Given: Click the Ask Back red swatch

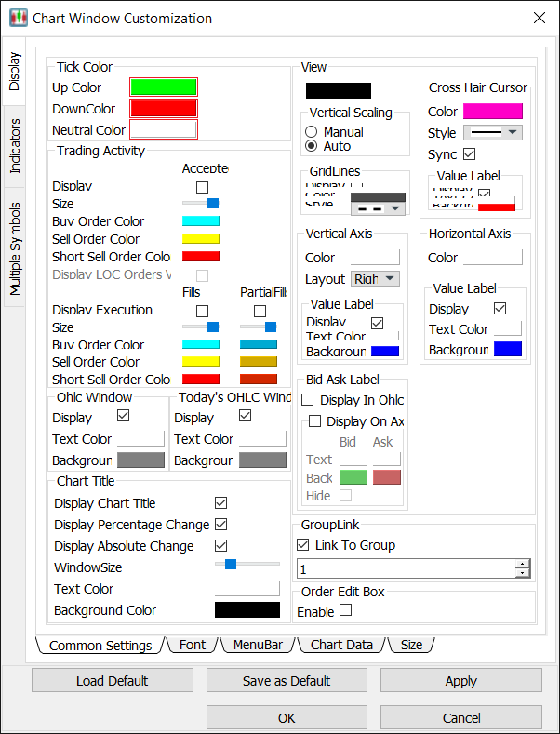Looking at the screenshot, I should coord(386,477).
